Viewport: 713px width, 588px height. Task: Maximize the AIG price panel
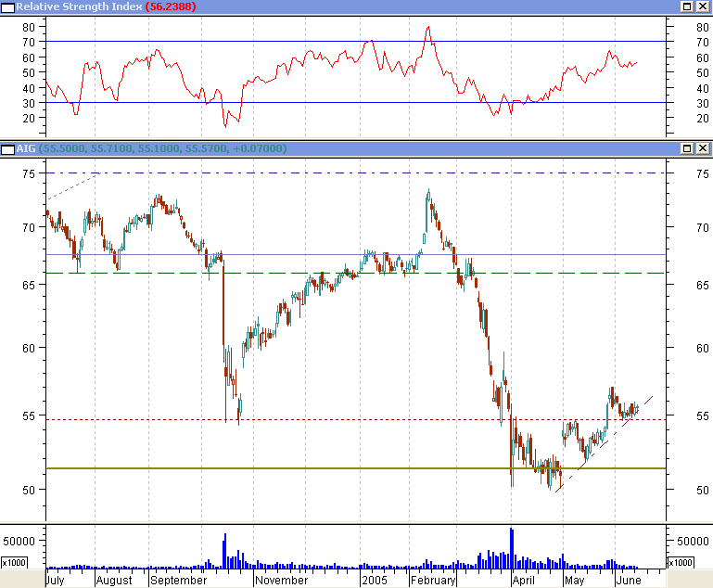pyautogui.click(x=687, y=148)
